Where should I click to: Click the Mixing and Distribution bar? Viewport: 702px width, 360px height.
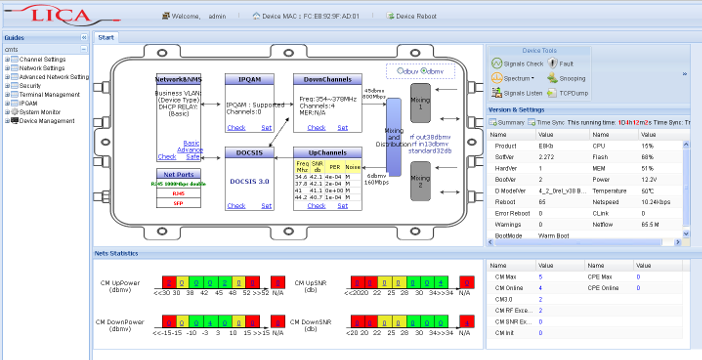click(x=394, y=137)
